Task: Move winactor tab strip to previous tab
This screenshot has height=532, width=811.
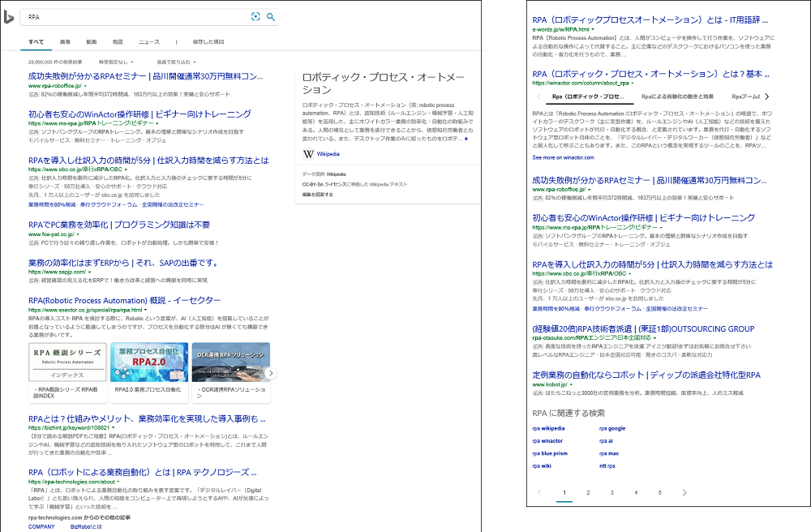Action: click(539, 97)
